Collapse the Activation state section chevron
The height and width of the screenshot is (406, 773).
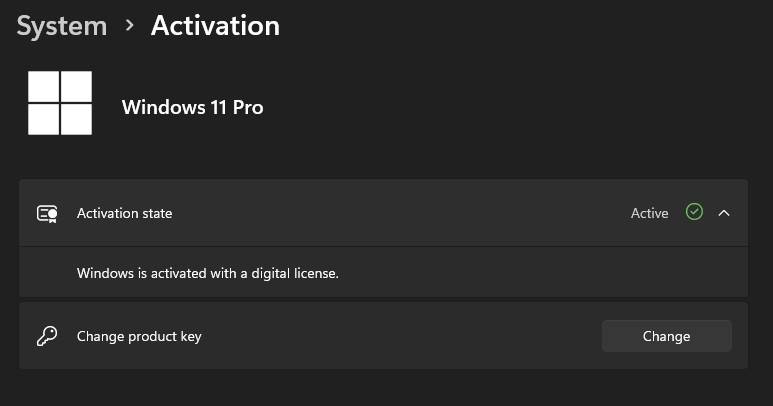(x=724, y=213)
